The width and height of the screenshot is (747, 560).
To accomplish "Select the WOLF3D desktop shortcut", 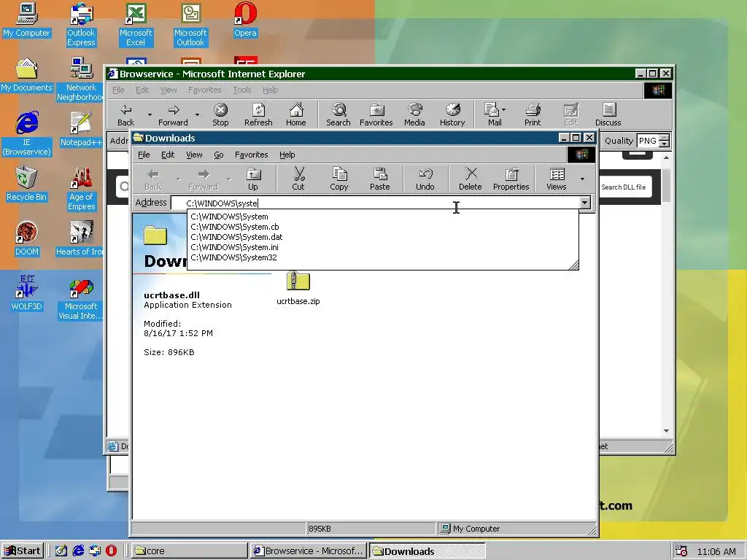I will click(27, 293).
